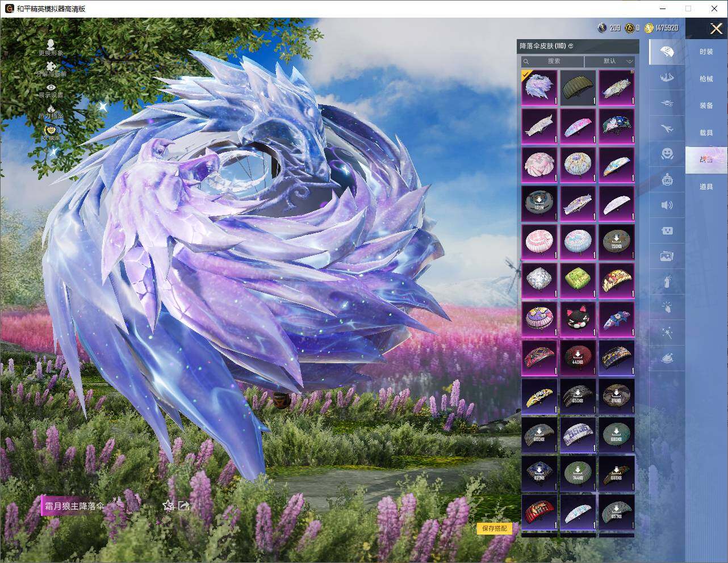Screen dimensions: 728x563
Task: Switch to the 道具 tab
Action: pos(706,187)
